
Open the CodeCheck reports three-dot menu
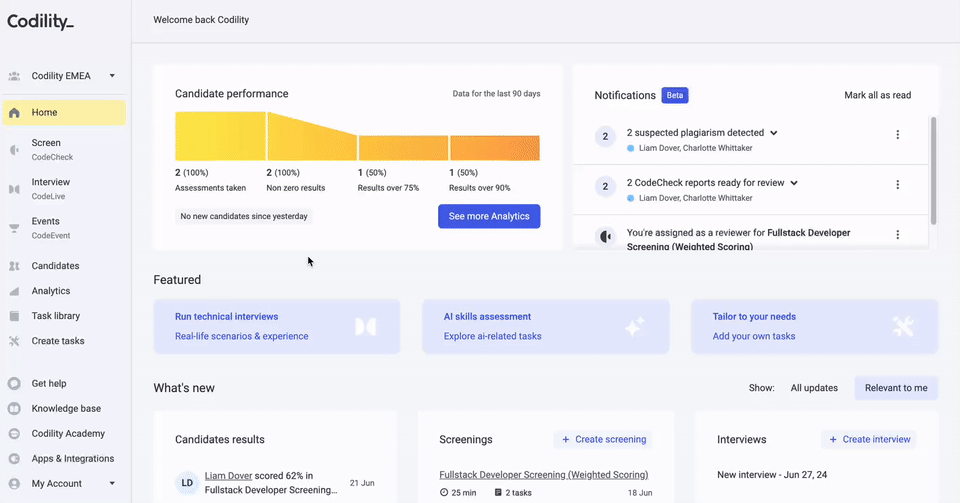click(898, 185)
